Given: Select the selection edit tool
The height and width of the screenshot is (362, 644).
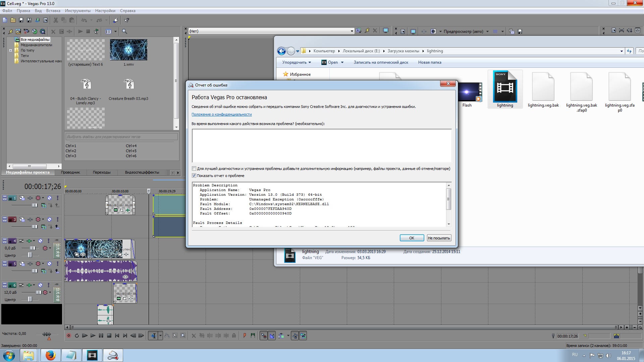Looking at the screenshot, I should [x=175, y=336].
